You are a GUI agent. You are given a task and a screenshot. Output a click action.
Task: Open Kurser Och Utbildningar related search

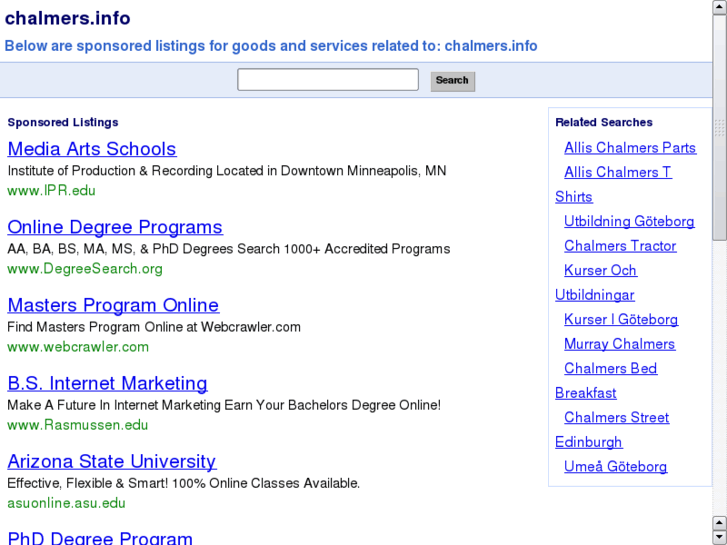tap(600, 270)
